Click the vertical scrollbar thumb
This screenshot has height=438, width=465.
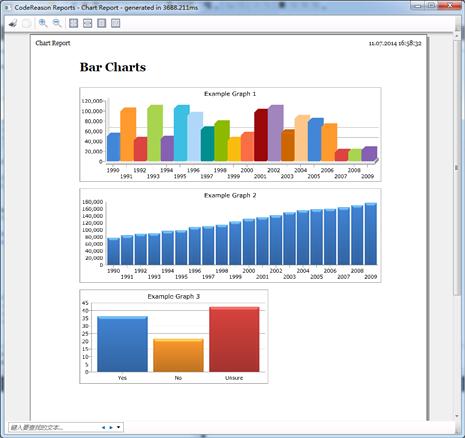click(457, 167)
